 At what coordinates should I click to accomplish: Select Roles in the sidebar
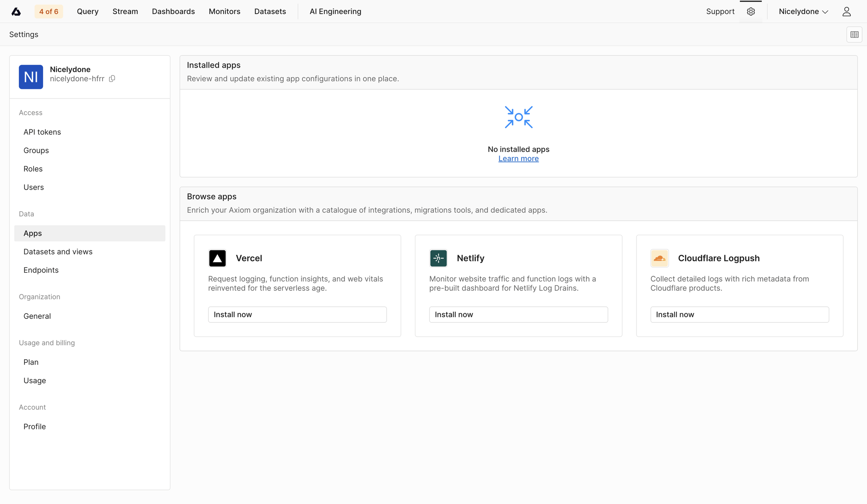(x=90, y=169)
